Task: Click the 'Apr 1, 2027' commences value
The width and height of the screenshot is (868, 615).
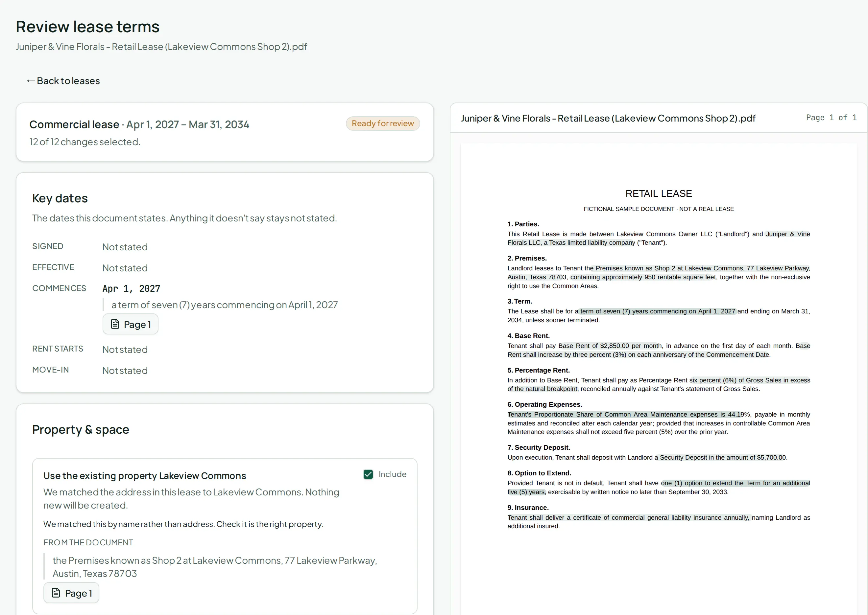Action: (x=131, y=288)
